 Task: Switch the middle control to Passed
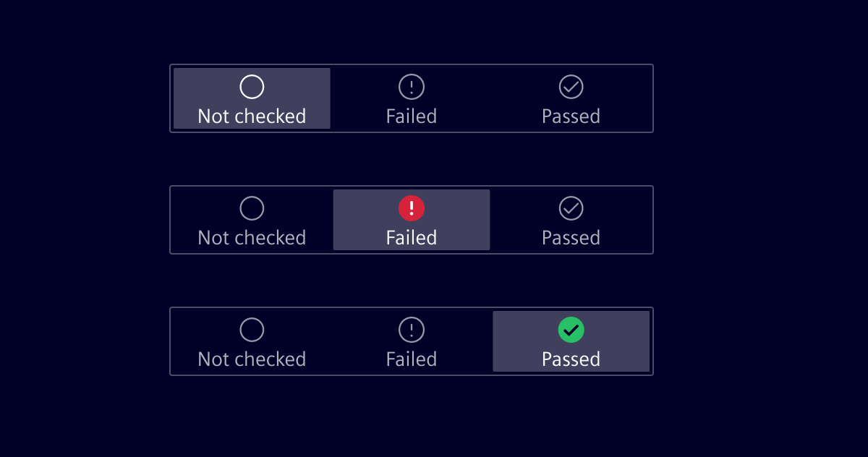(571, 220)
